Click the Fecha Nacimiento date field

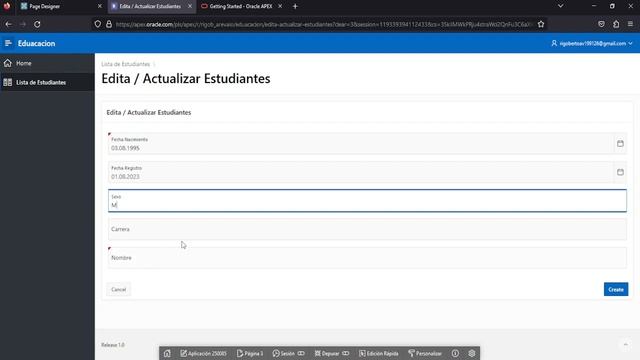point(361,144)
